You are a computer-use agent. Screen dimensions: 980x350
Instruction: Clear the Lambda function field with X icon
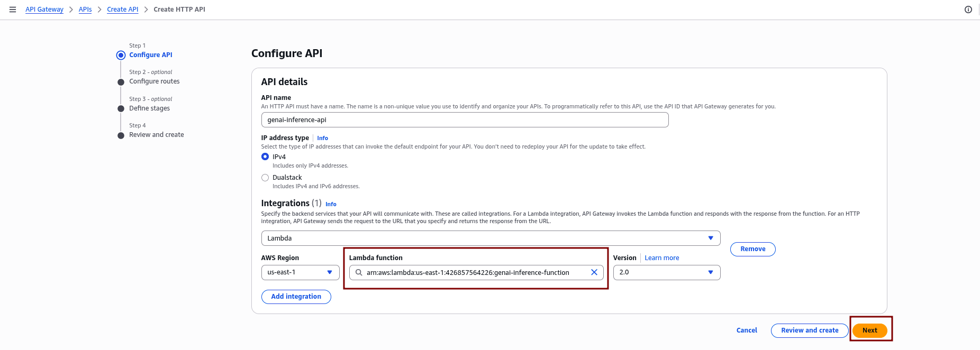[594, 272]
